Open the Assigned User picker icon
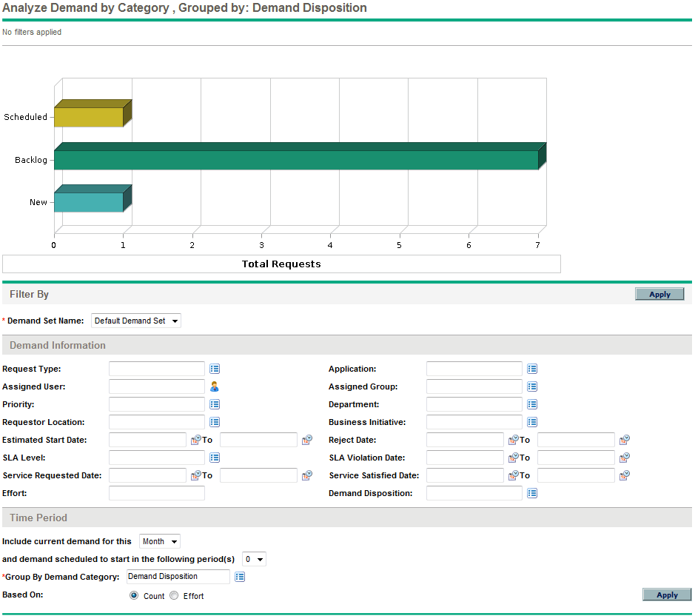Viewport: 695px width, 616px height. pos(215,386)
